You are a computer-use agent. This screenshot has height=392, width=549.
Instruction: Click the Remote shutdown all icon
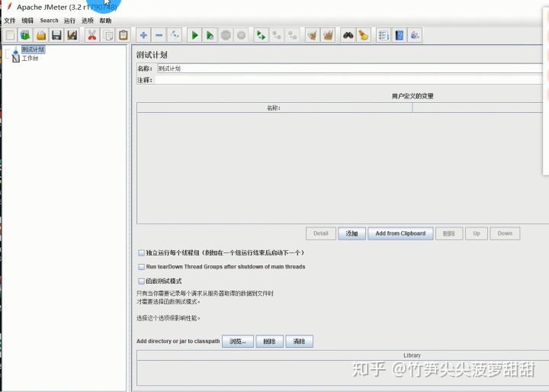point(292,35)
